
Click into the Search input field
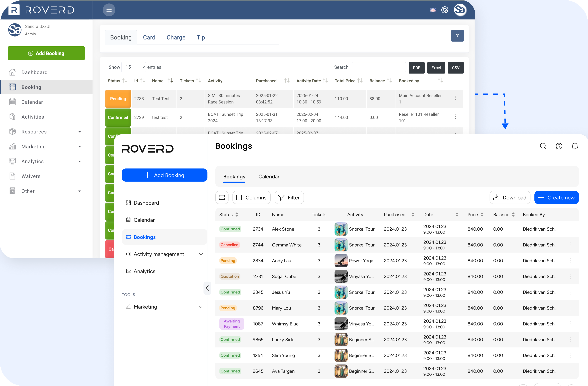tap(378, 67)
